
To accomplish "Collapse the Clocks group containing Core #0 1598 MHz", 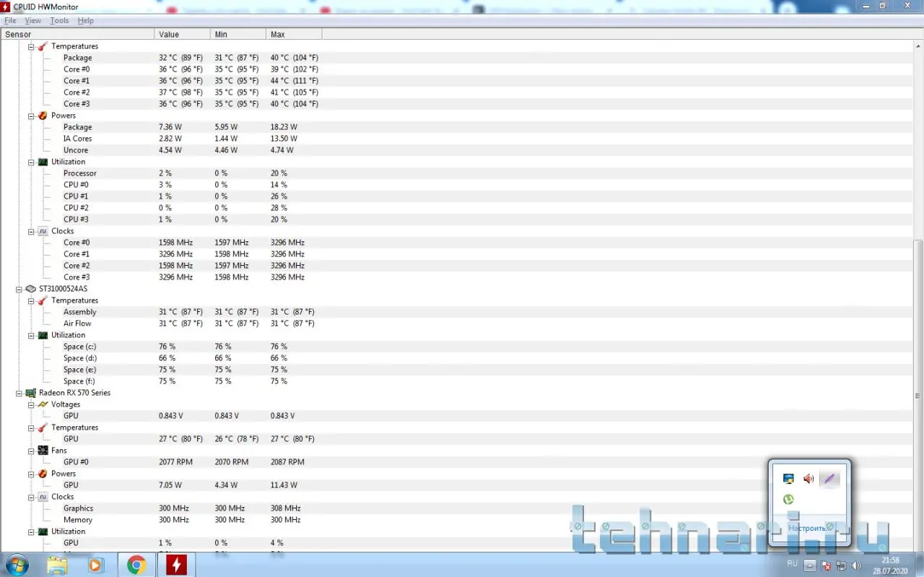I will coord(31,231).
